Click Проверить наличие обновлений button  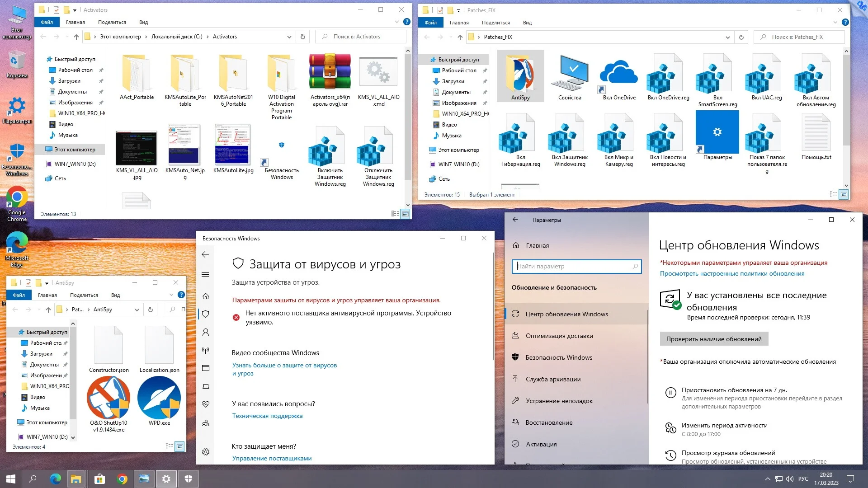point(714,339)
